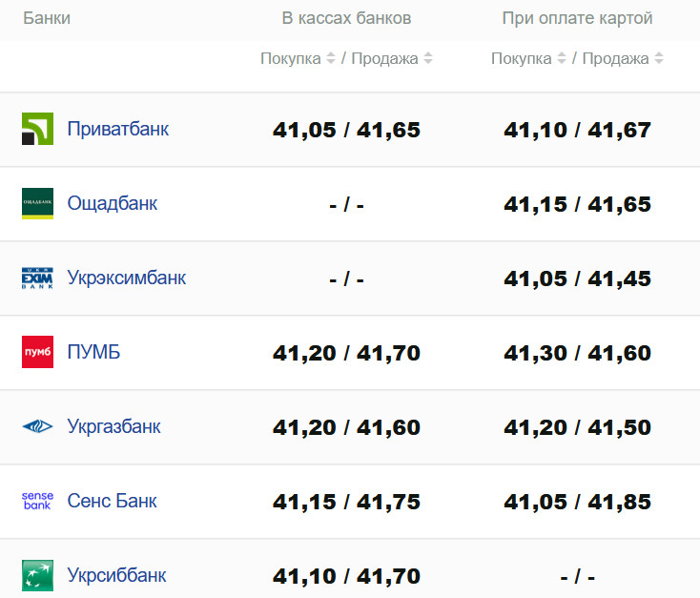Open the Приватбанк link
This screenshot has height=598, width=700.
[x=117, y=129]
